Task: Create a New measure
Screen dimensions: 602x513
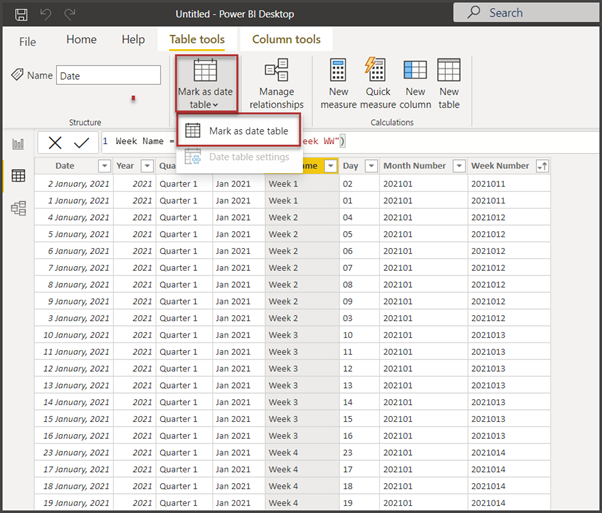Action: 338,83
